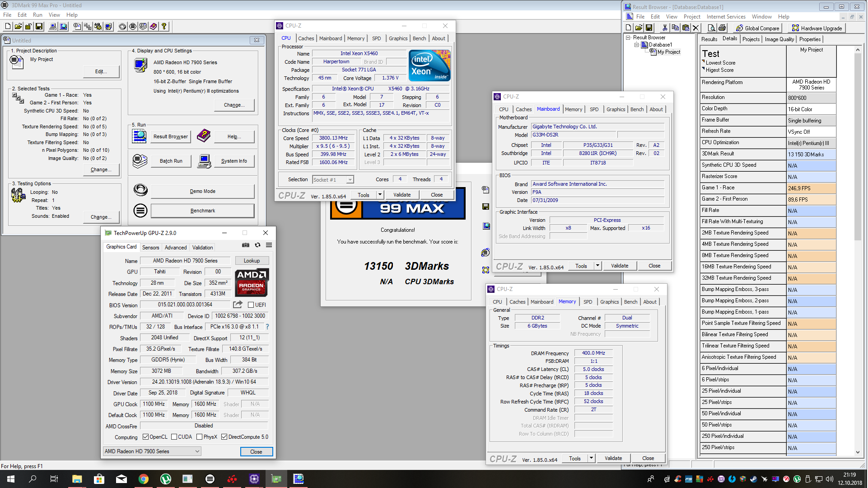Open CPU-Z from the taskbar

[x=254, y=479]
